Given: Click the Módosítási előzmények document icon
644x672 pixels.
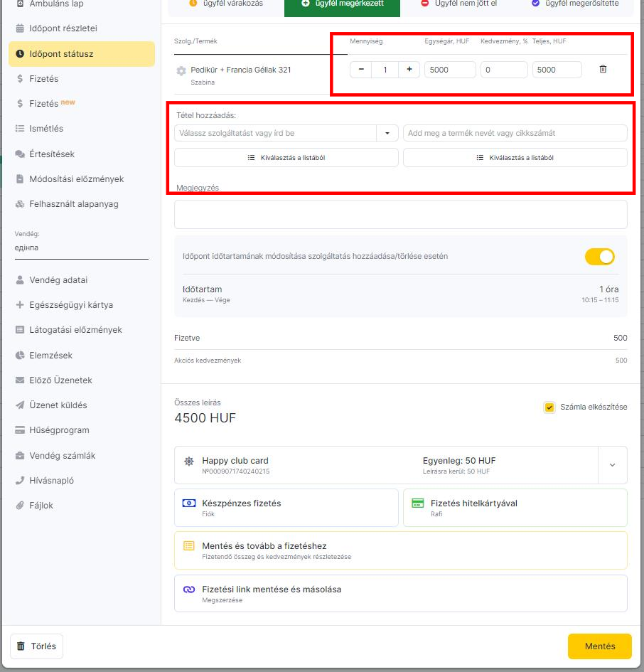Looking at the screenshot, I should [x=20, y=179].
